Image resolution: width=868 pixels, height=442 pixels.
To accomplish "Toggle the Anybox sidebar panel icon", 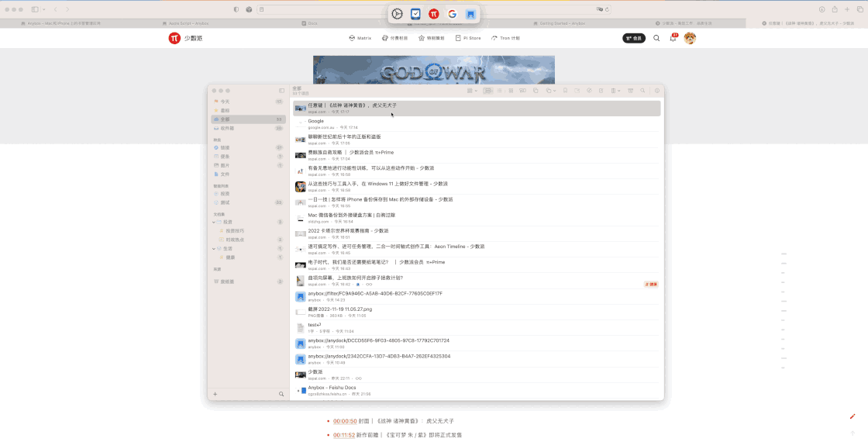I will pyautogui.click(x=281, y=90).
